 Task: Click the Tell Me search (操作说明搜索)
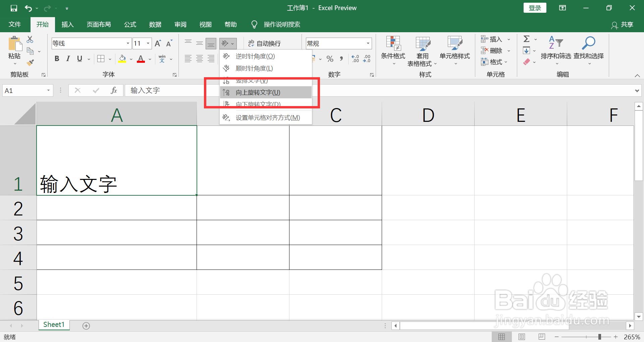[x=276, y=25]
